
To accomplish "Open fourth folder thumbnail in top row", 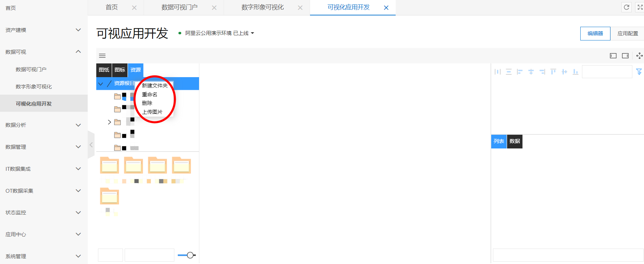I will click(182, 165).
